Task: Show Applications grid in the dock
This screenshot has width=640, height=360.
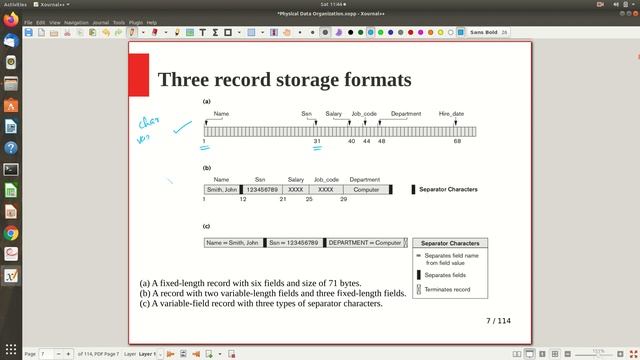Action: pyautogui.click(x=11, y=349)
